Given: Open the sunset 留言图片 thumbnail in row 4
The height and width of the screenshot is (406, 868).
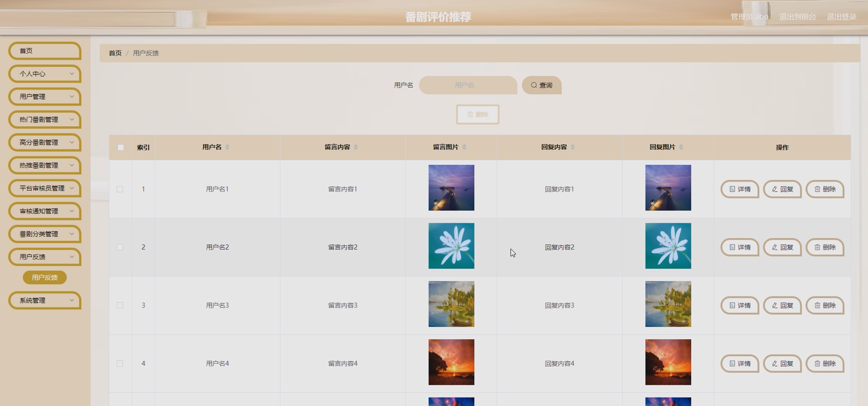Looking at the screenshot, I should click(451, 362).
